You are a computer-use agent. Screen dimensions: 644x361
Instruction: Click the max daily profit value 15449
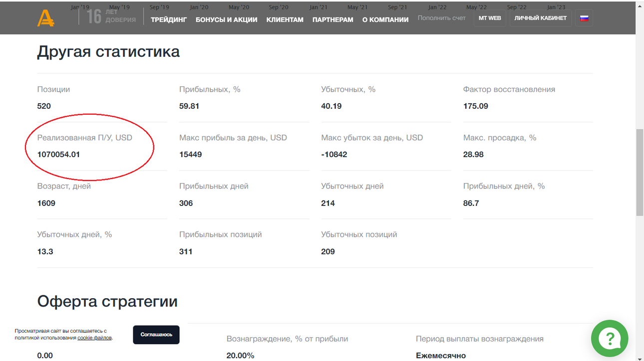click(191, 155)
